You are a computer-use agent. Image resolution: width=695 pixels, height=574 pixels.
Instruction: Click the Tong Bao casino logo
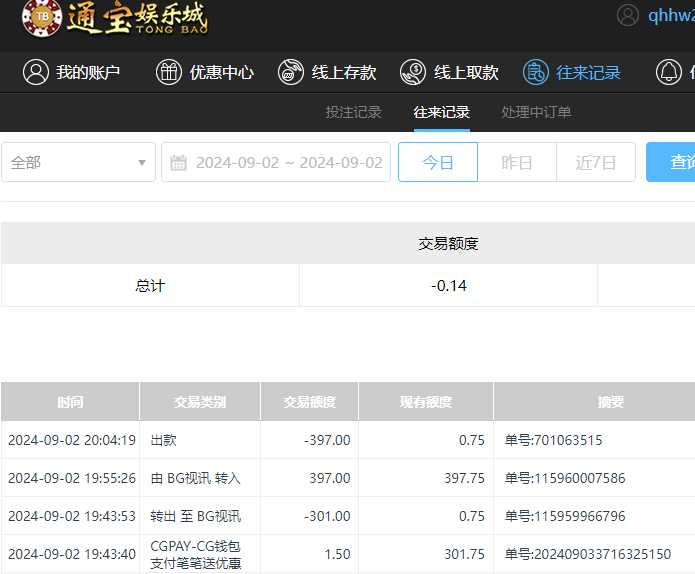(115, 18)
